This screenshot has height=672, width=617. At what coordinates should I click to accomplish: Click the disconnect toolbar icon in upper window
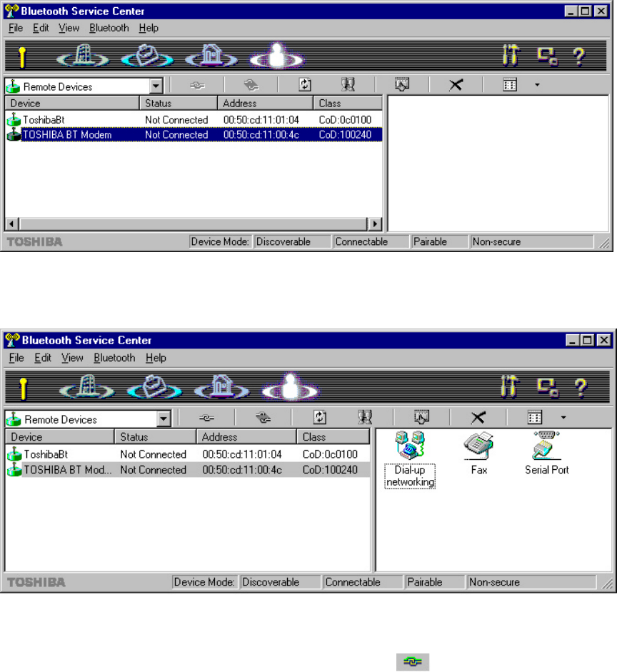click(x=251, y=85)
